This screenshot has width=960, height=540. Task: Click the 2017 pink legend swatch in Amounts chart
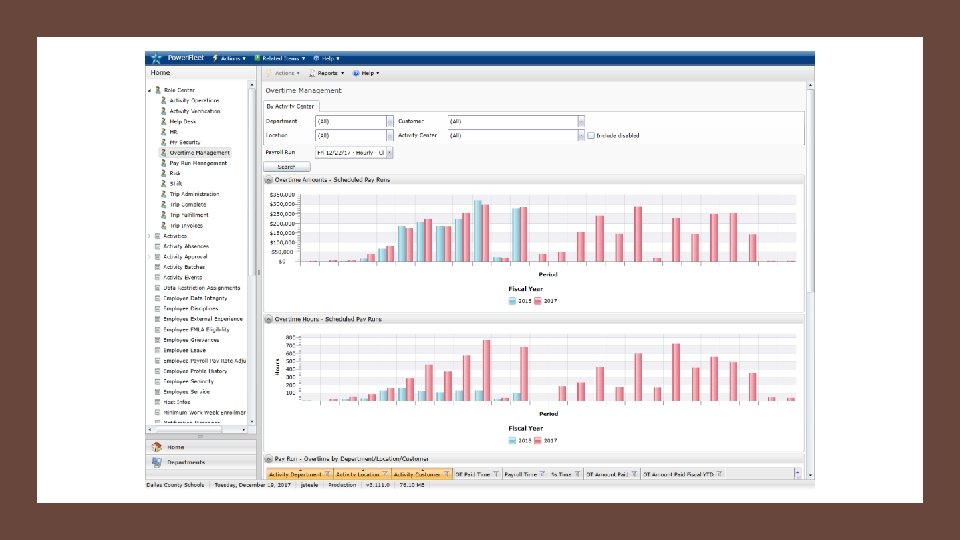[538, 301]
